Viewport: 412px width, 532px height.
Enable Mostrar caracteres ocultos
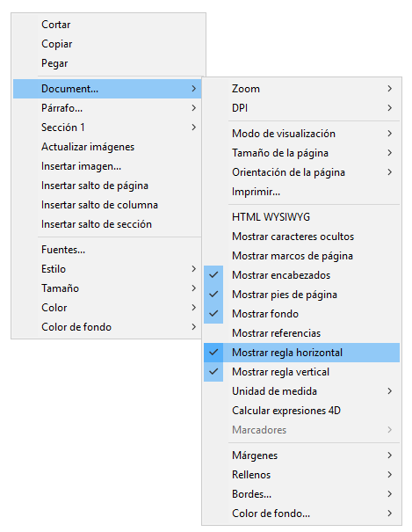pos(301,237)
